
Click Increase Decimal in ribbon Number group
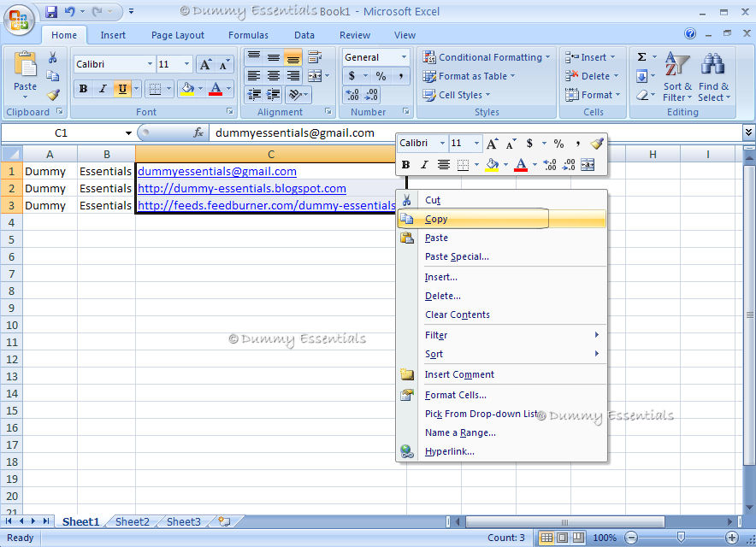click(x=352, y=95)
